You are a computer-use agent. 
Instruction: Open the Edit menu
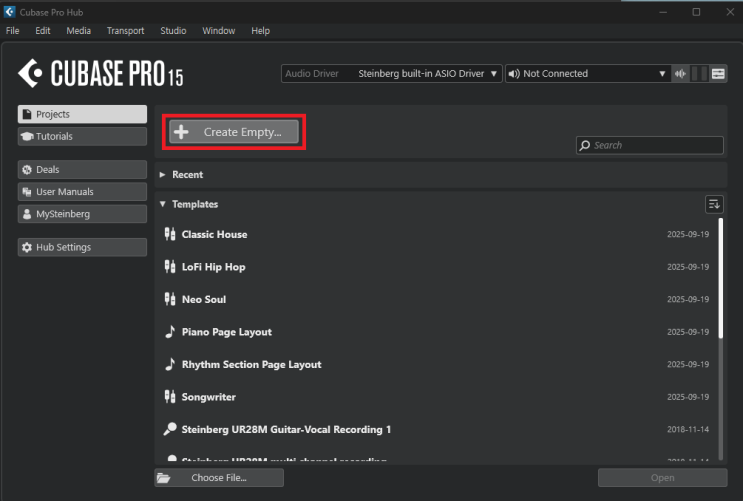pyautogui.click(x=43, y=30)
